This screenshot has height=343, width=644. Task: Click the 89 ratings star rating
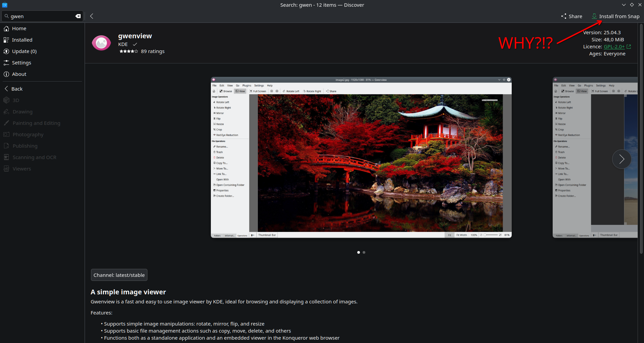(142, 51)
